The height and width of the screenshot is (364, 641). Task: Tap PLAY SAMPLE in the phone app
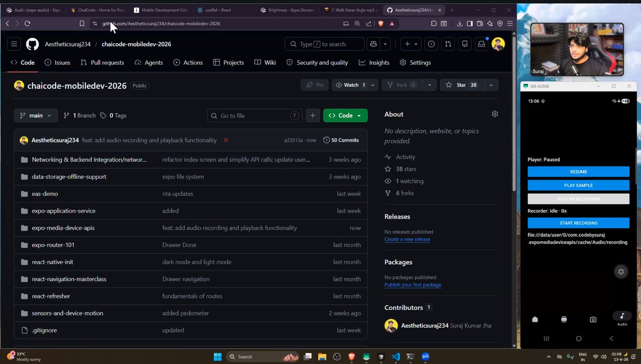[579, 185]
